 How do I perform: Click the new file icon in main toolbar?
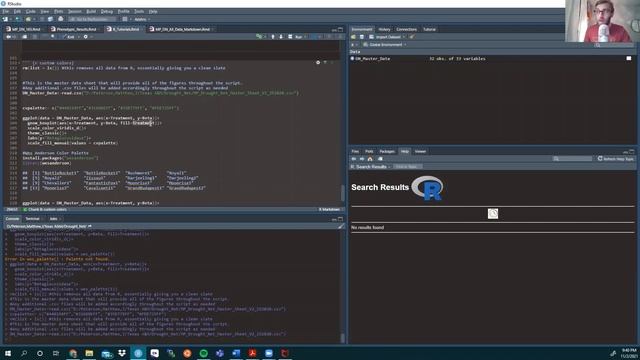pos(5,19)
